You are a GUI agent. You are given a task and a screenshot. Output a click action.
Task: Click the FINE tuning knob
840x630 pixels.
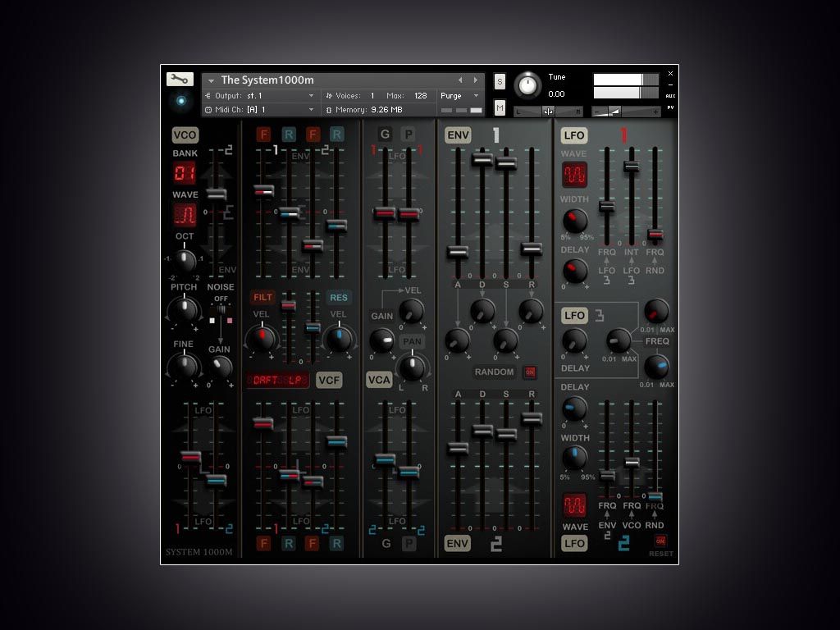[184, 366]
